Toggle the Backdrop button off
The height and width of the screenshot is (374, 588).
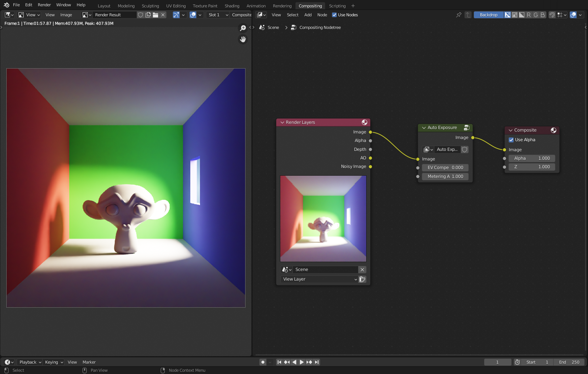click(488, 15)
